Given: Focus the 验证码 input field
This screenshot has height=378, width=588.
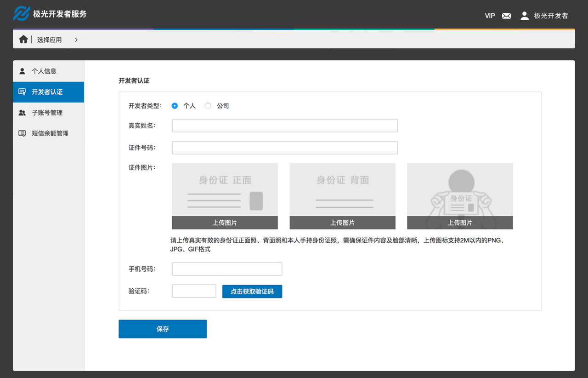Looking at the screenshot, I should click(194, 291).
